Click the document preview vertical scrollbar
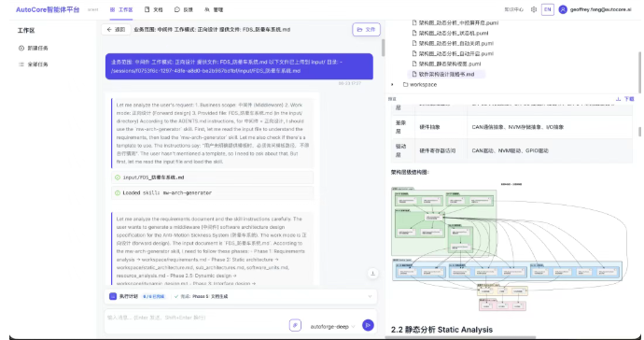 640,132
